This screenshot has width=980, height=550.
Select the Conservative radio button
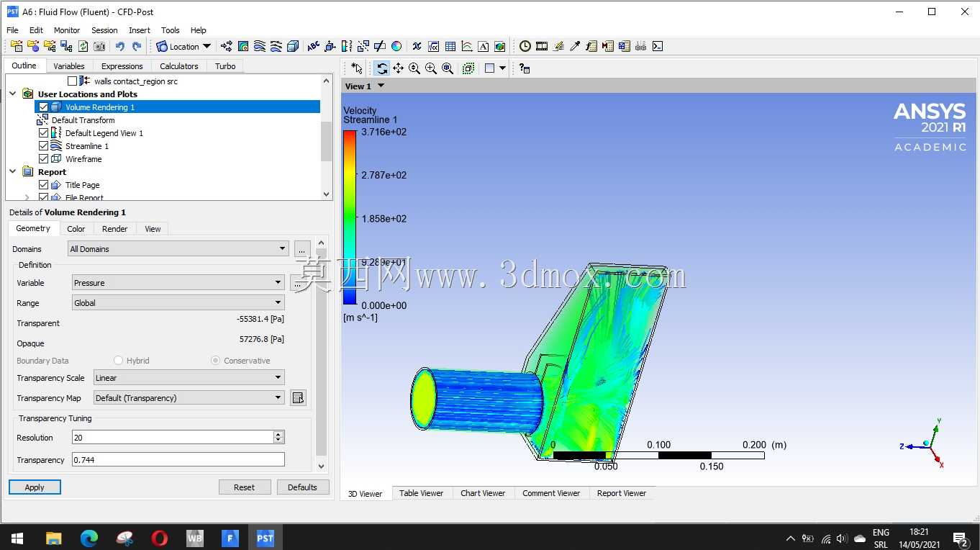[215, 361]
